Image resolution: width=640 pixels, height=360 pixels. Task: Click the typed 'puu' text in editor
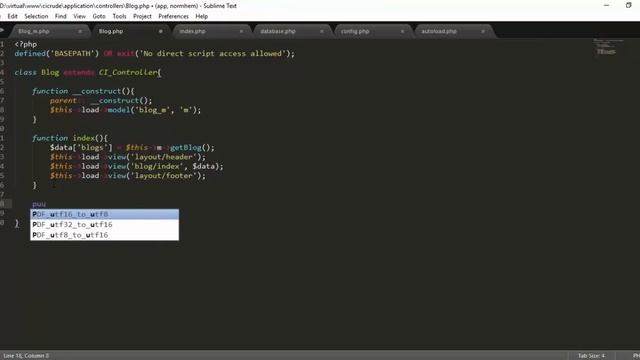tap(39, 204)
